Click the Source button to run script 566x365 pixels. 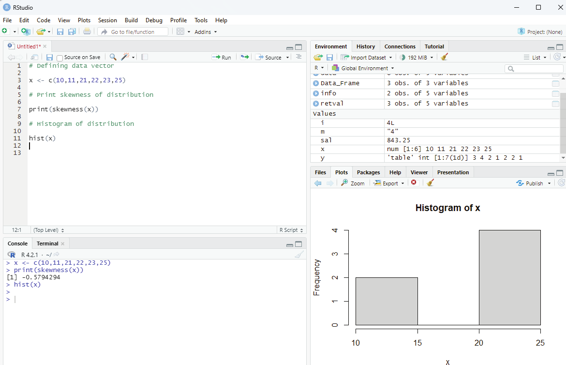(x=269, y=57)
